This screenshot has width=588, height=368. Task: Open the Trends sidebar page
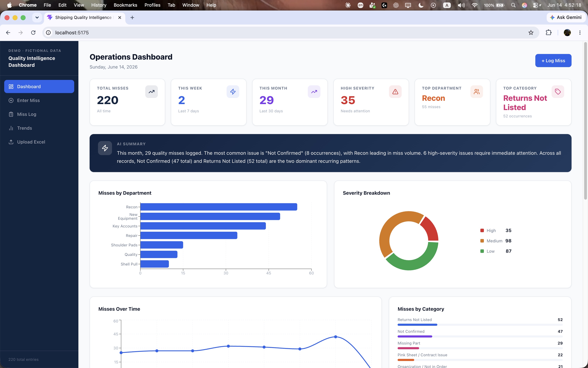[39, 128]
